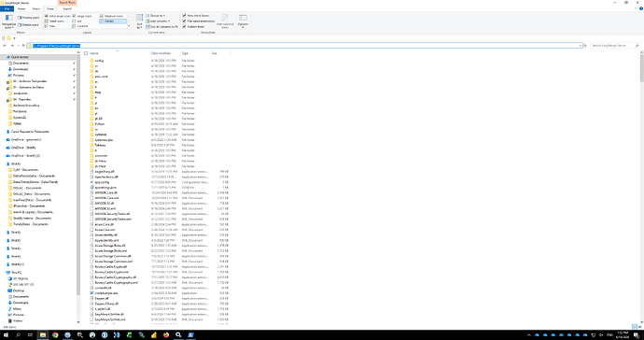Open Customize Quick Access Toolbar arrow

(x=14, y=38)
